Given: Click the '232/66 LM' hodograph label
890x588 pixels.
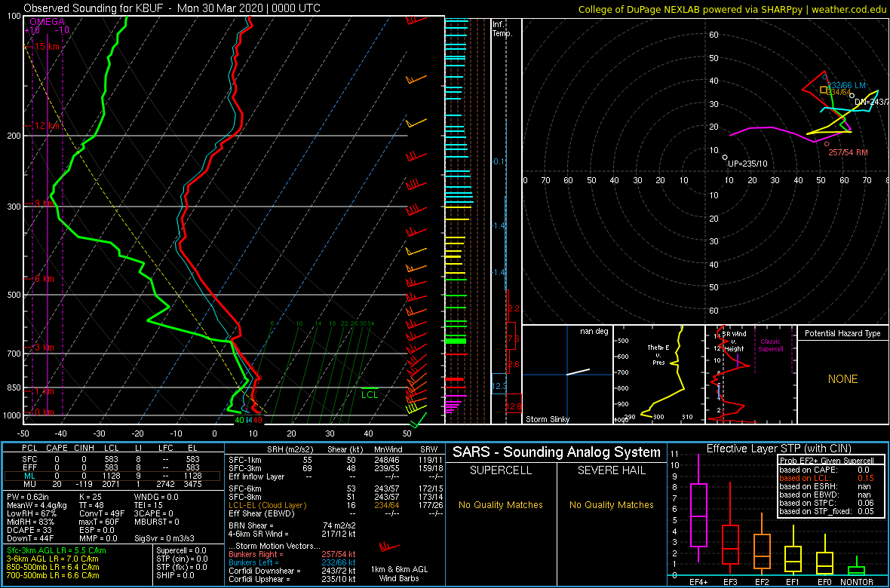Looking at the screenshot, I should (x=846, y=85).
